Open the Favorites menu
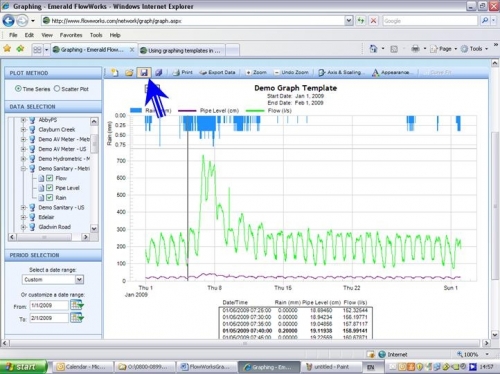The width and height of the screenshot is (500, 374). coord(71,35)
